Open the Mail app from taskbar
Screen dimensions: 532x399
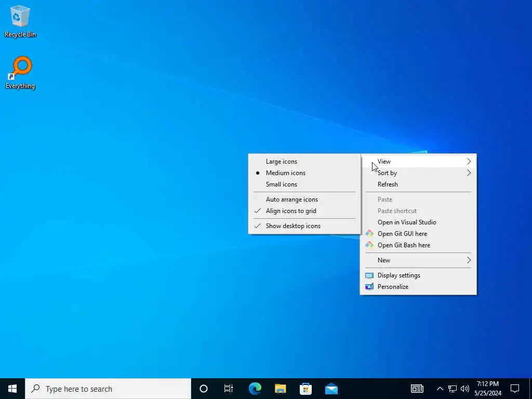[x=331, y=389]
